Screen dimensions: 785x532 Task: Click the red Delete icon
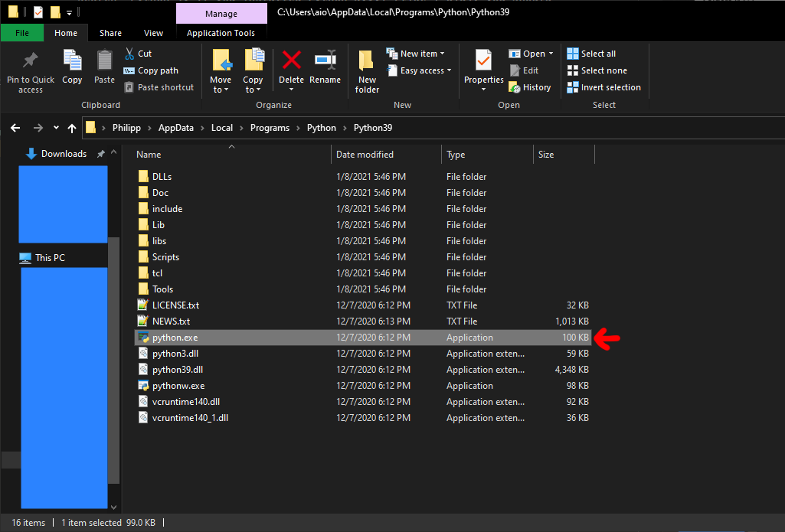291,61
